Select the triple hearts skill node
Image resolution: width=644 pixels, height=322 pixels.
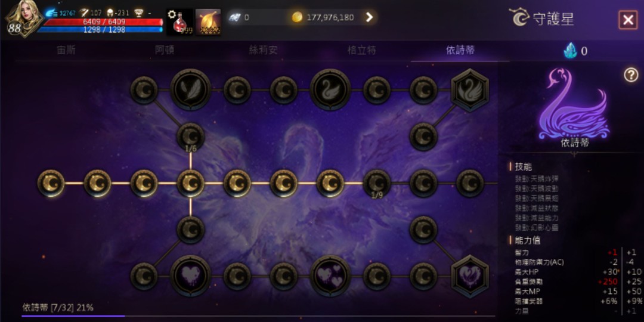point(330,275)
